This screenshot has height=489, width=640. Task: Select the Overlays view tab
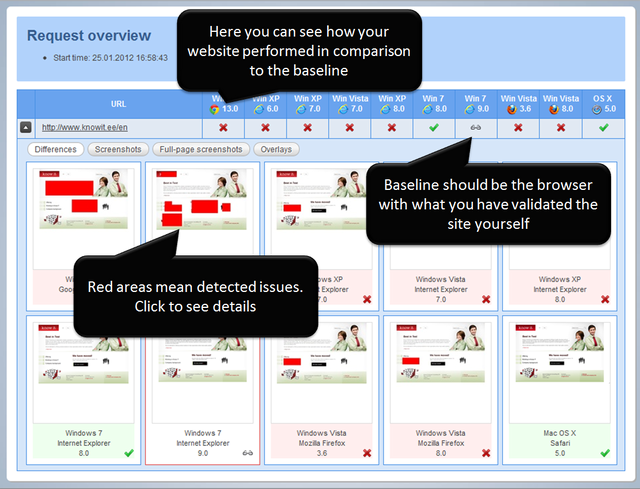click(275, 149)
